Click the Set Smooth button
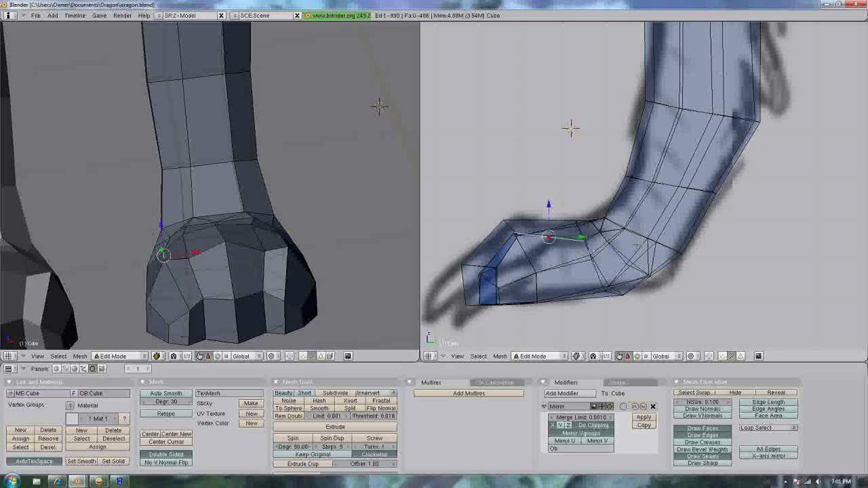 pos(81,461)
